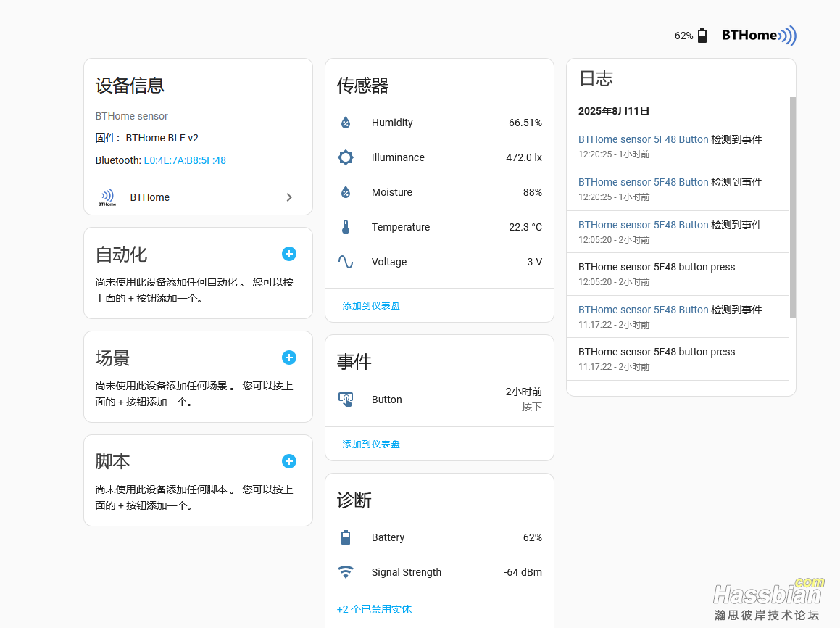
Task: Click the BTHome sensor device name
Action: (132, 116)
